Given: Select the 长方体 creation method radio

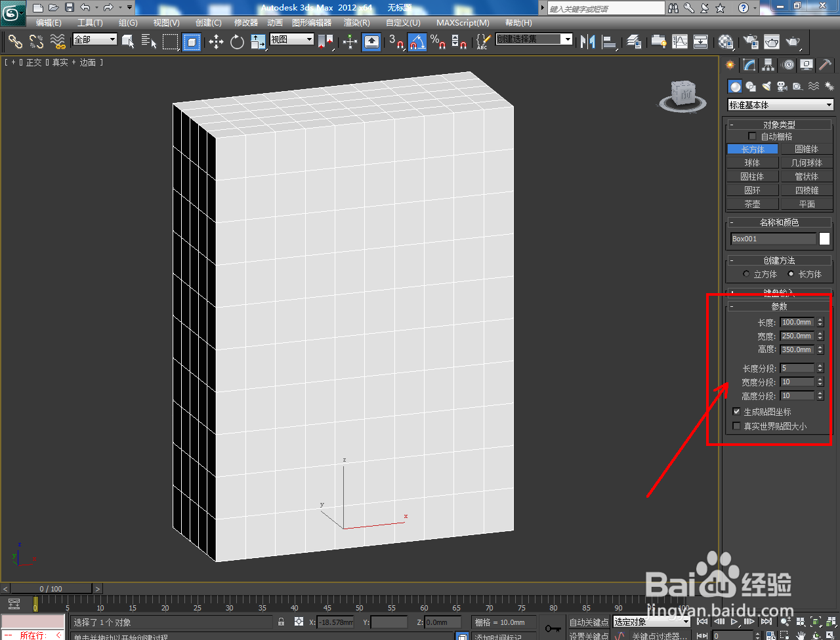Looking at the screenshot, I should 791,274.
